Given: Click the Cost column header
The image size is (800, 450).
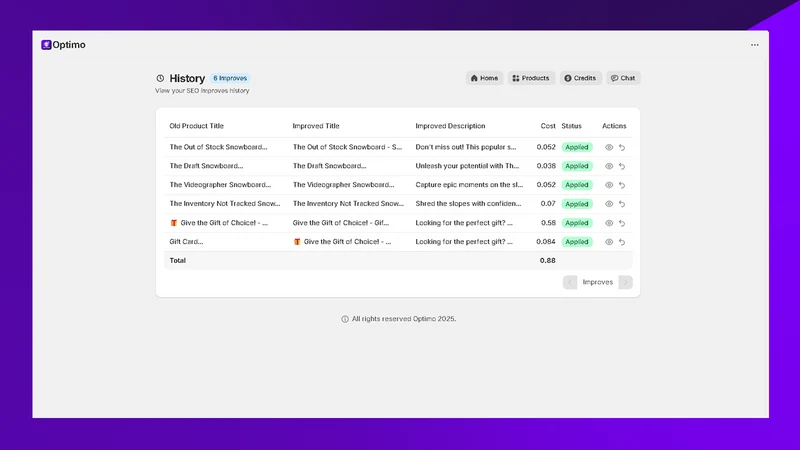Looking at the screenshot, I should 548,126.
